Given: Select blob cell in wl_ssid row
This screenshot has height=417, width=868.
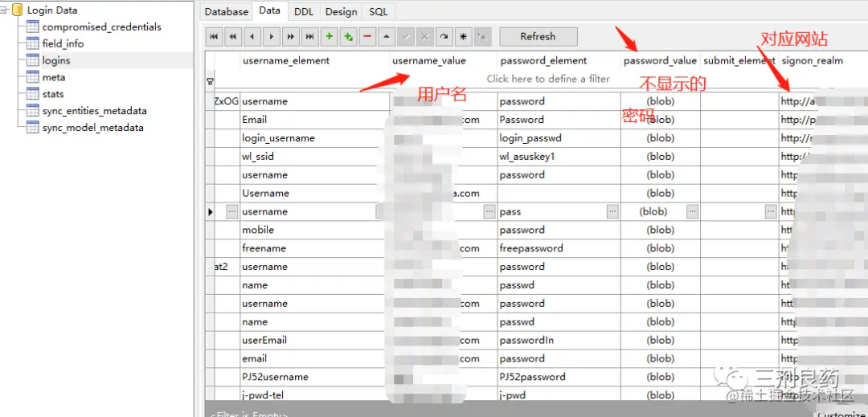Looking at the screenshot, I should click(x=661, y=157).
